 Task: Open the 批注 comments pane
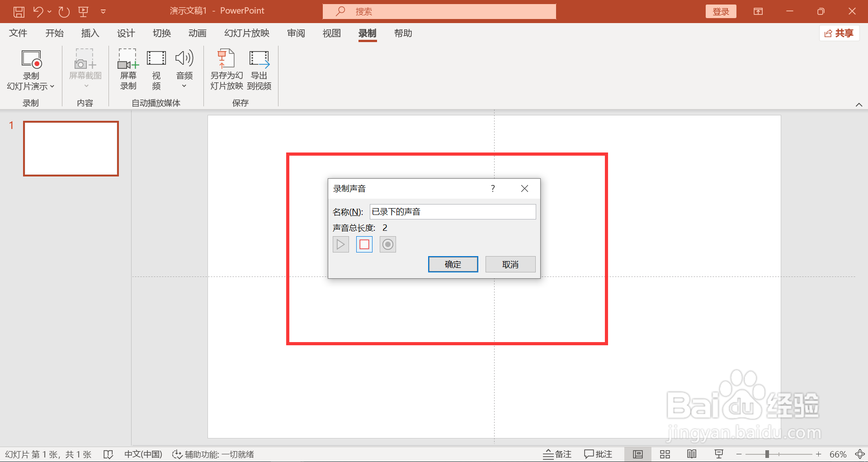[x=598, y=454]
